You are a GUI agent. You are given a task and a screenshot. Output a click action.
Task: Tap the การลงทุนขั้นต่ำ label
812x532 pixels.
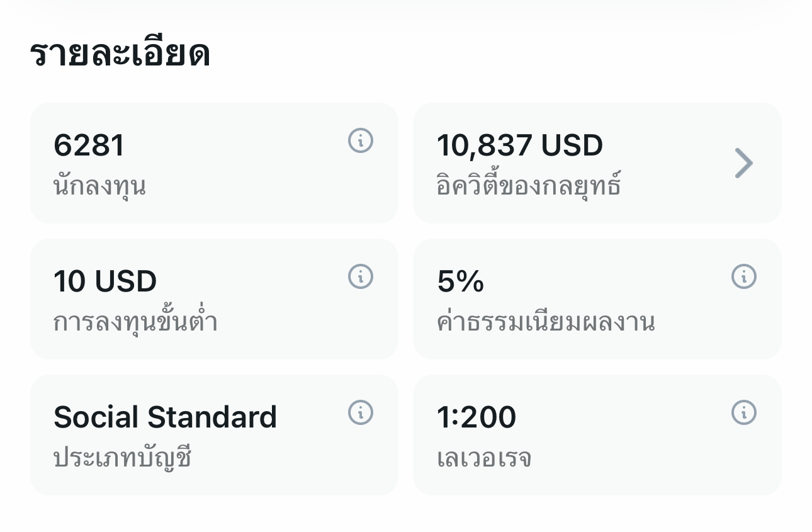(135, 322)
